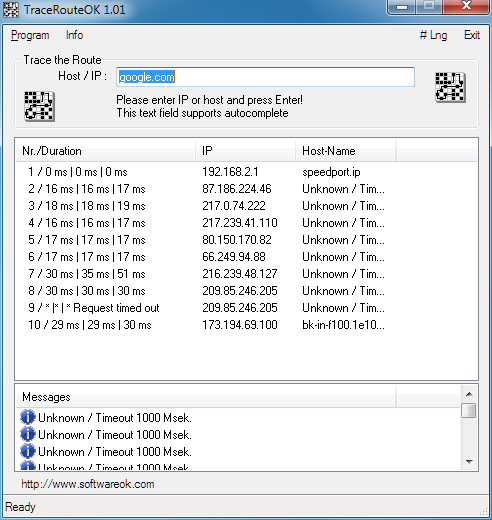Click the Host / IP text field
Screen dimensions: 492x520
click(x=265, y=77)
